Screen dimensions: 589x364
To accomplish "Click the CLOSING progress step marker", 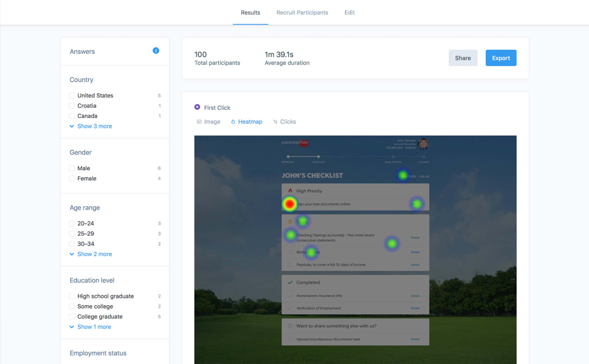I will pyautogui.click(x=424, y=157).
